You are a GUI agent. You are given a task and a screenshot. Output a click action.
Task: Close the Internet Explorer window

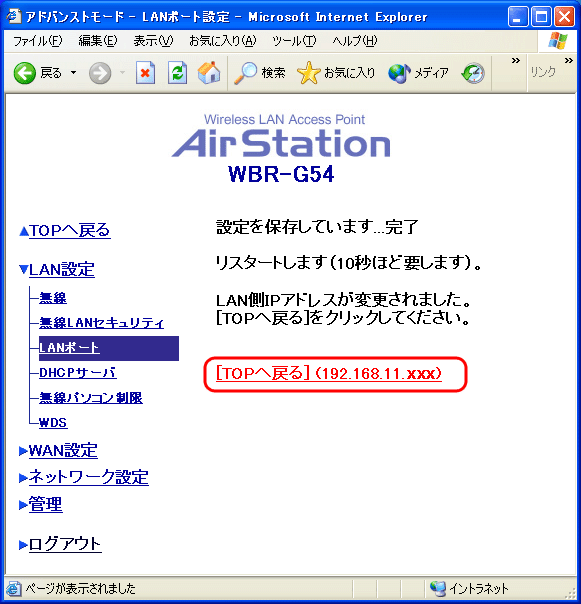pyautogui.click(x=564, y=17)
